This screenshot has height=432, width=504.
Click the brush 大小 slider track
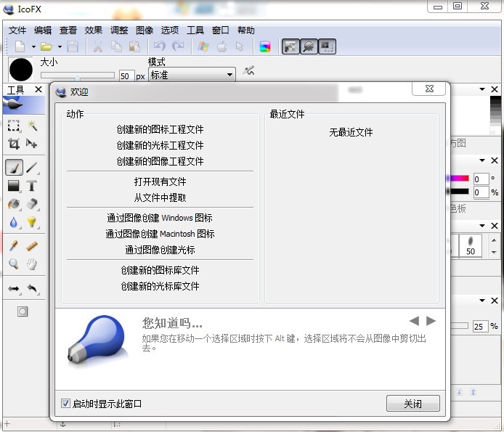pyautogui.click(x=78, y=76)
